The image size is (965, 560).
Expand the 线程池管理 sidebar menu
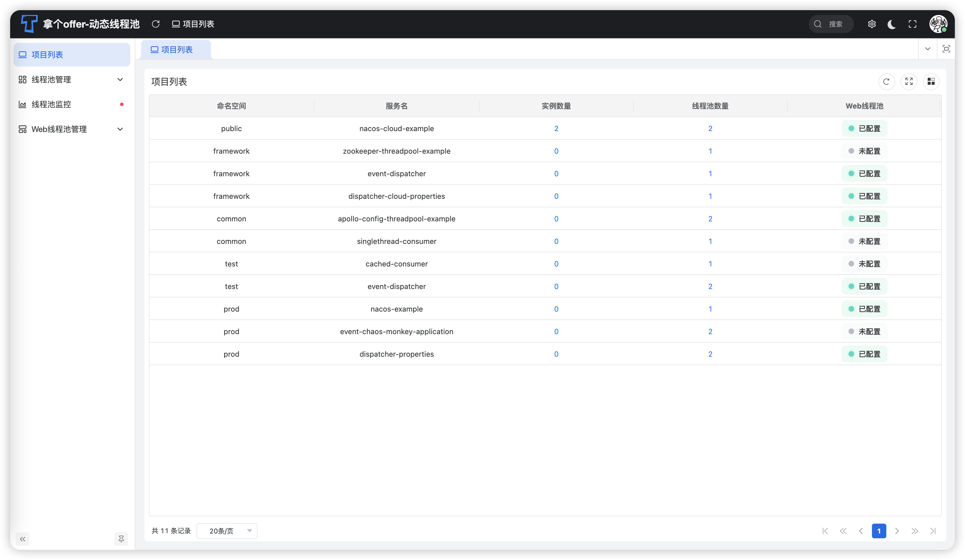coord(72,80)
